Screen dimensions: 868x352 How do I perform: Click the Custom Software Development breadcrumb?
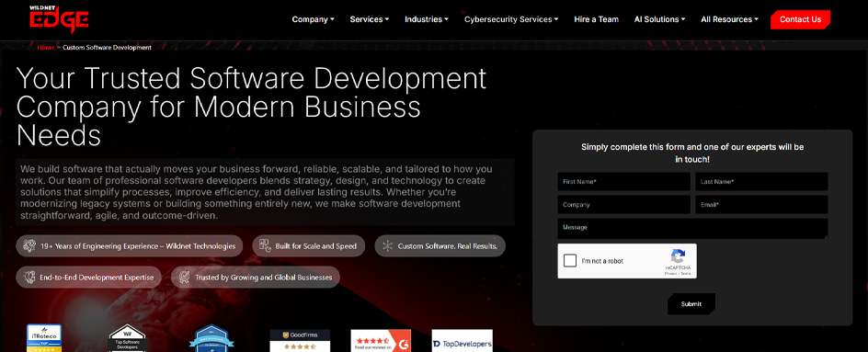tap(107, 48)
